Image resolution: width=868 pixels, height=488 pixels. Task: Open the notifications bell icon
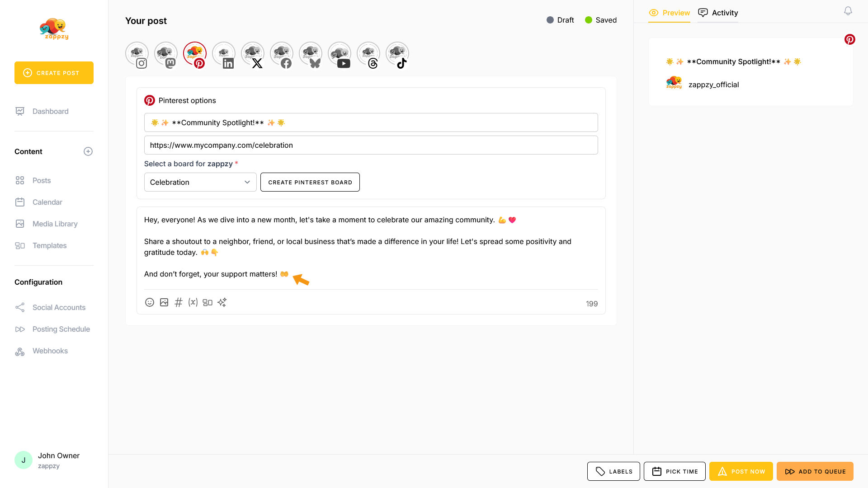pos(848,11)
